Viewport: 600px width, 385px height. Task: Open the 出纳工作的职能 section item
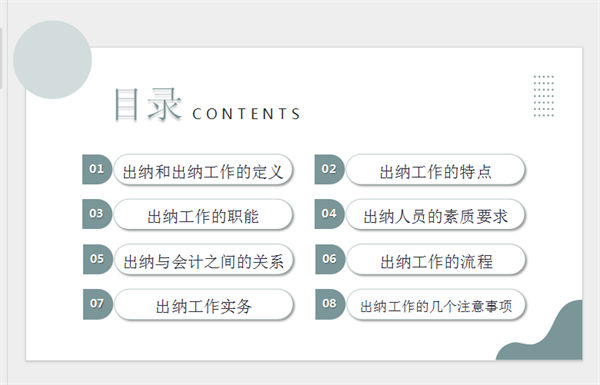tap(203, 214)
